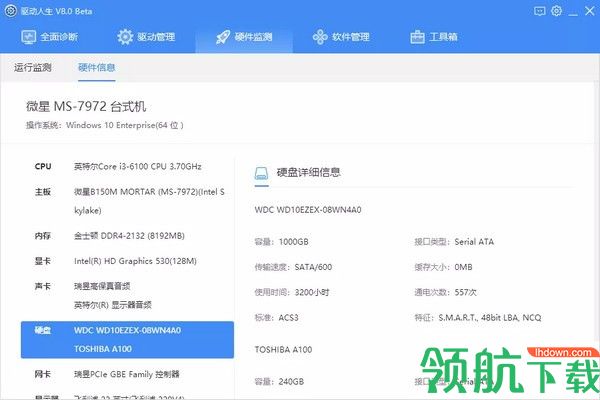The image size is (600, 400).
Task: Click the 微星 MS-7972 台式机 title
Action: point(86,106)
